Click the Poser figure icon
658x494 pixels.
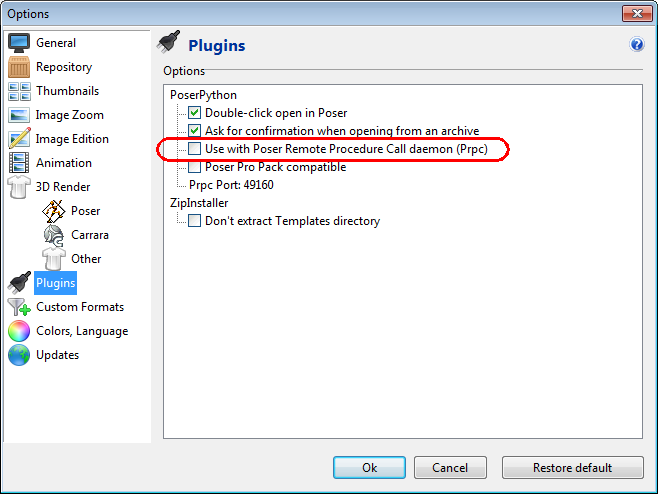[54, 211]
